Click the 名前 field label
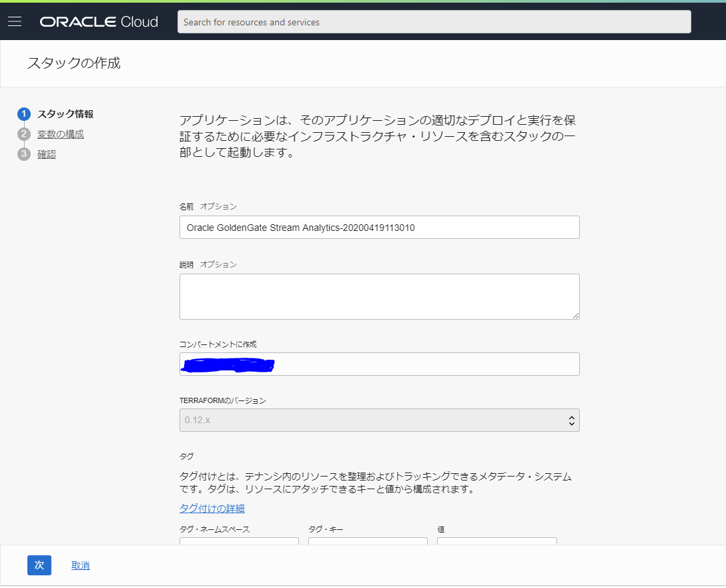Image resolution: width=726 pixels, height=588 pixels. (x=186, y=206)
